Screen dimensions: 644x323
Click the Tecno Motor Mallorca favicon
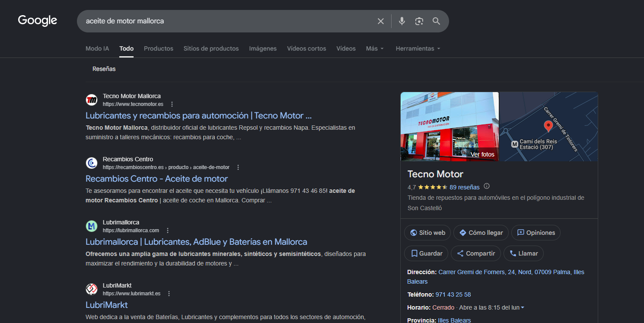92,100
